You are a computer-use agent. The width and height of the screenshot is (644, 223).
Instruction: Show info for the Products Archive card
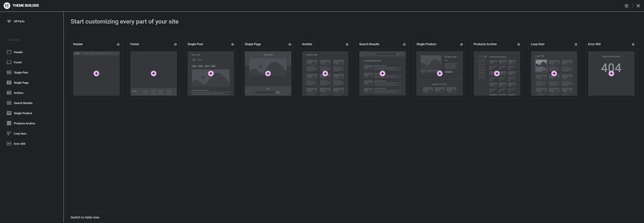point(518,44)
